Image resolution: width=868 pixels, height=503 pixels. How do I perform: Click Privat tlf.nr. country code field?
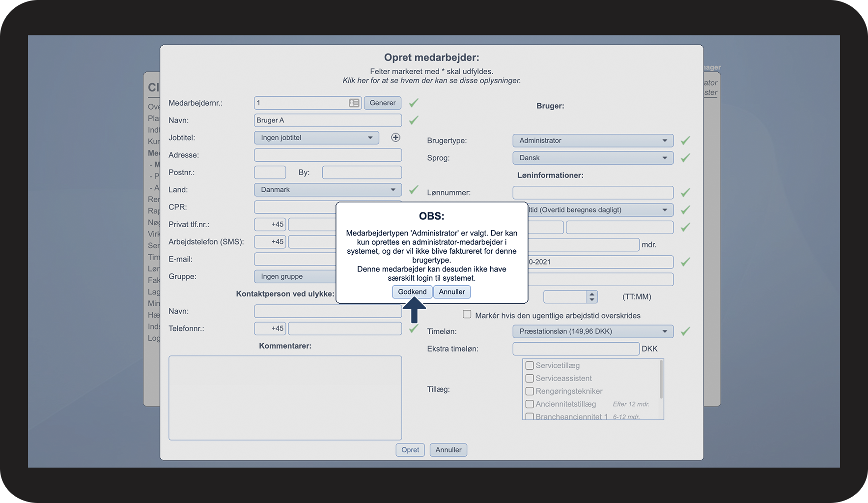tap(270, 225)
